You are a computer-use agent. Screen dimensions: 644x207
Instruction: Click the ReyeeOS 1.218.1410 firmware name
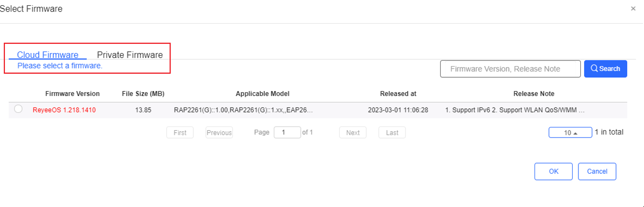click(64, 110)
